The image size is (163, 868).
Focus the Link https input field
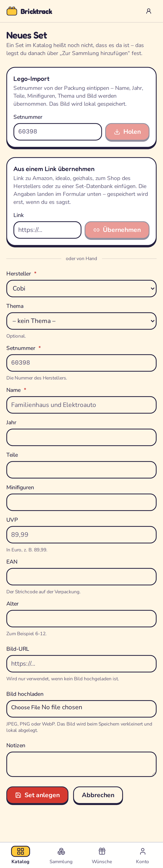point(47,230)
